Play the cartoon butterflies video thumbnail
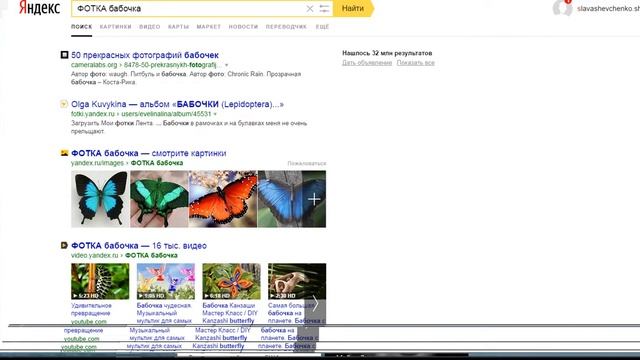Image resolution: width=640 pixels, height=360 pixels. click(166, 281)
